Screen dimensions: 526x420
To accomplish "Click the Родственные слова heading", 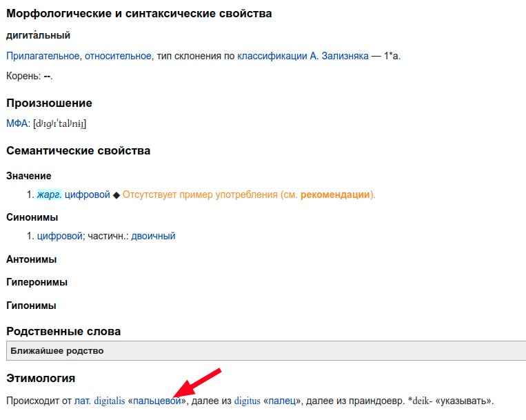I will 63,331.
